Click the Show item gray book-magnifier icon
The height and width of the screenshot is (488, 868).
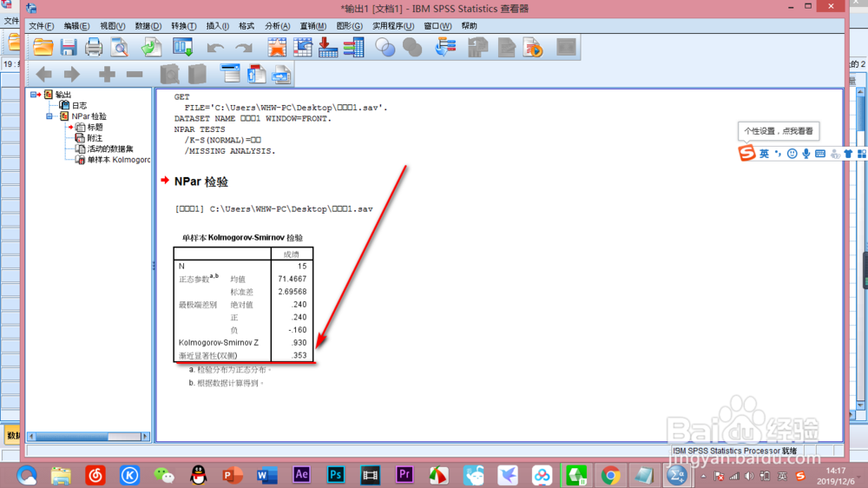point(169,74)
